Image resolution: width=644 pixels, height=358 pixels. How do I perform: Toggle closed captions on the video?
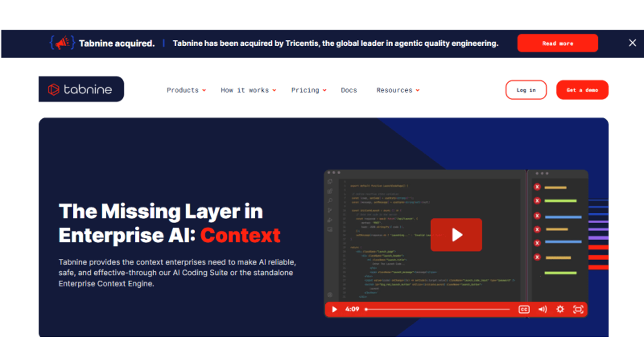(524, 309)
